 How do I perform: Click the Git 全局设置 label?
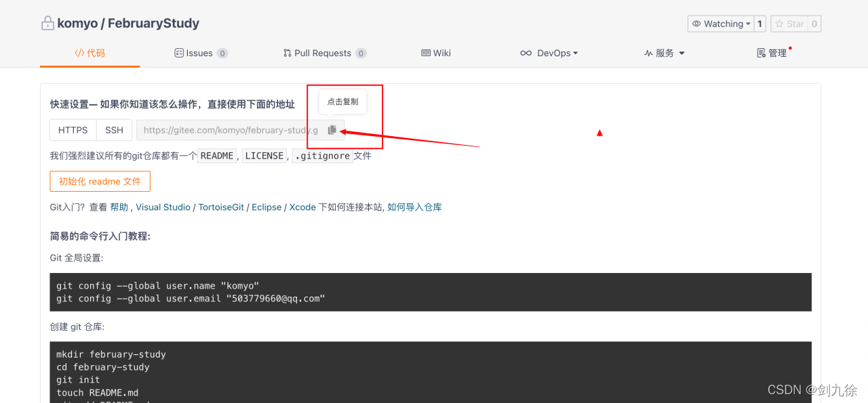coord(77,258)
